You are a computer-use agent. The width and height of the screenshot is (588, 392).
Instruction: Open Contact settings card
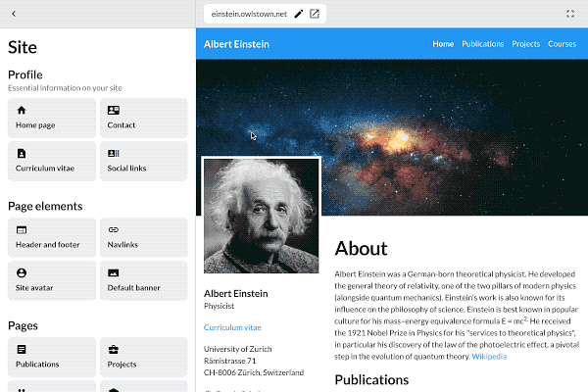click(144, 119)
